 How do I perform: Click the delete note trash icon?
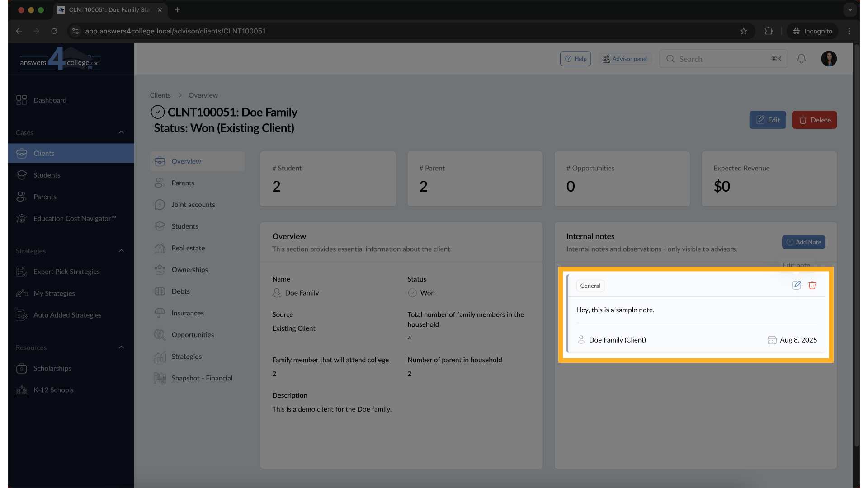click(x=812, y=285)
